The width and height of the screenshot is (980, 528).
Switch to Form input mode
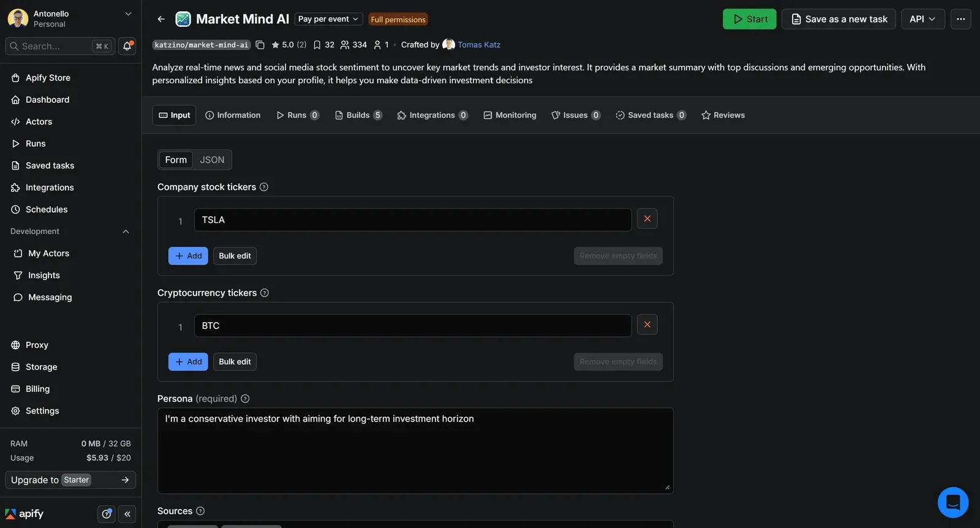pos(176,160)
